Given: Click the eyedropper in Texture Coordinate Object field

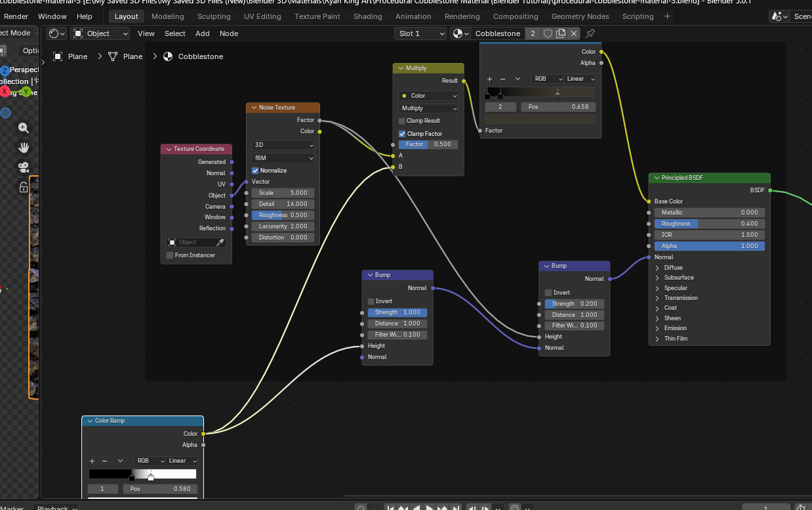Looking at the screenshot, I should (220, 242).
